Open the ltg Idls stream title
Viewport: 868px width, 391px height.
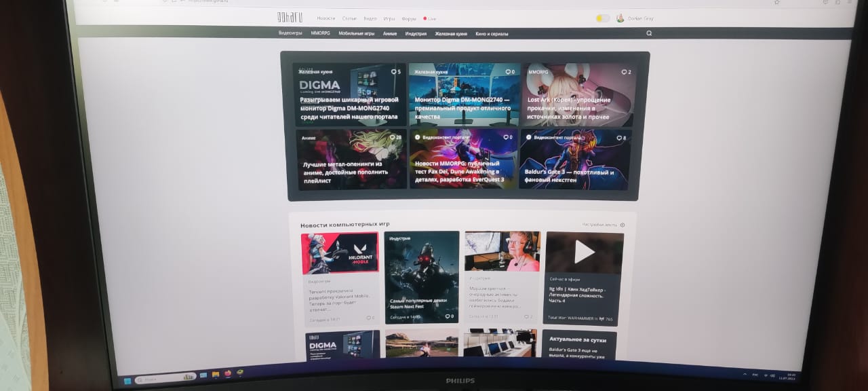(x=576, y=295)
